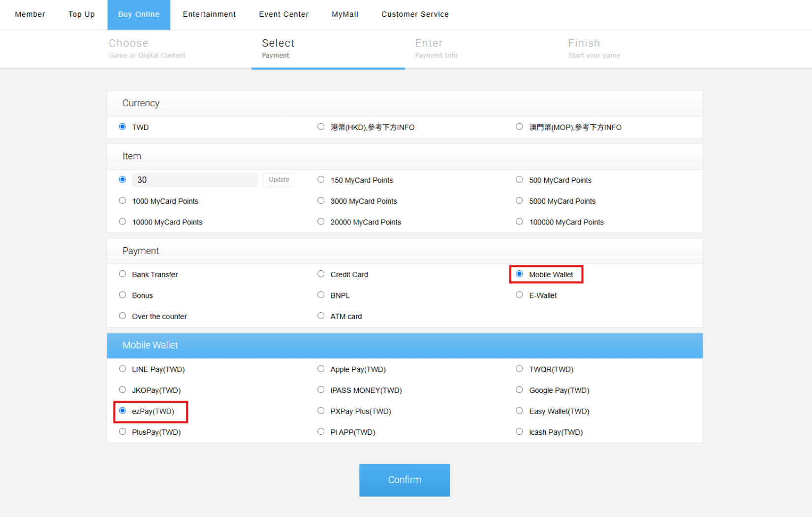Pick 10000 MyCard Points
Image resolution: width=812 pixels, height=517 pixels.
click(x=123, y=222)
